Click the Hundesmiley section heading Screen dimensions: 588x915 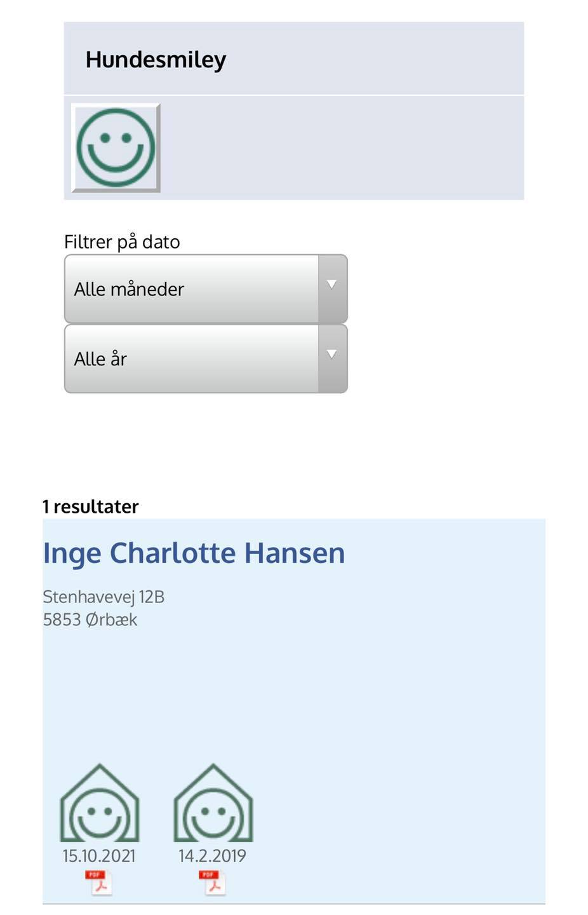156,60
